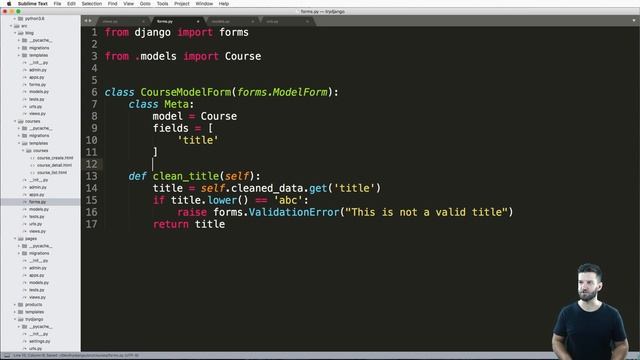
Task: Open the Tools menu
Action: click(x=162, y=4)
